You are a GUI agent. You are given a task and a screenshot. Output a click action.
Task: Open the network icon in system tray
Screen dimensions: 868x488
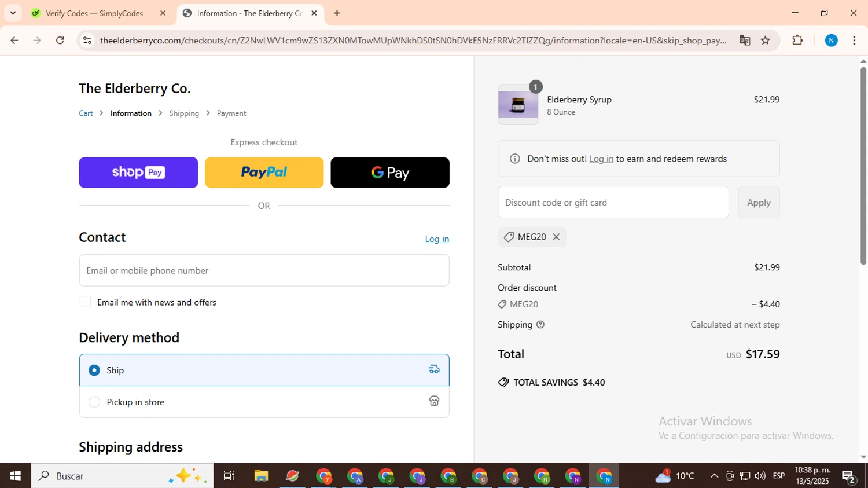[x=745, y=476]
